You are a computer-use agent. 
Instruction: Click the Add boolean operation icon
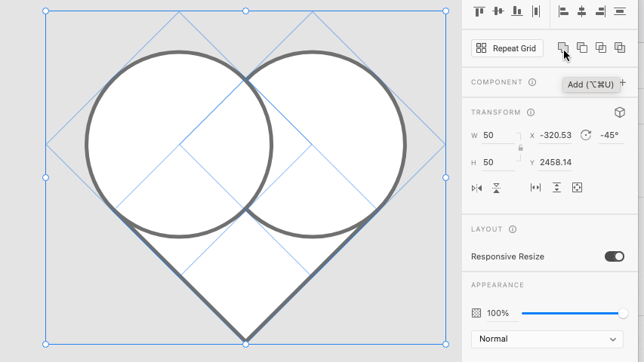(x=562, y=48)
